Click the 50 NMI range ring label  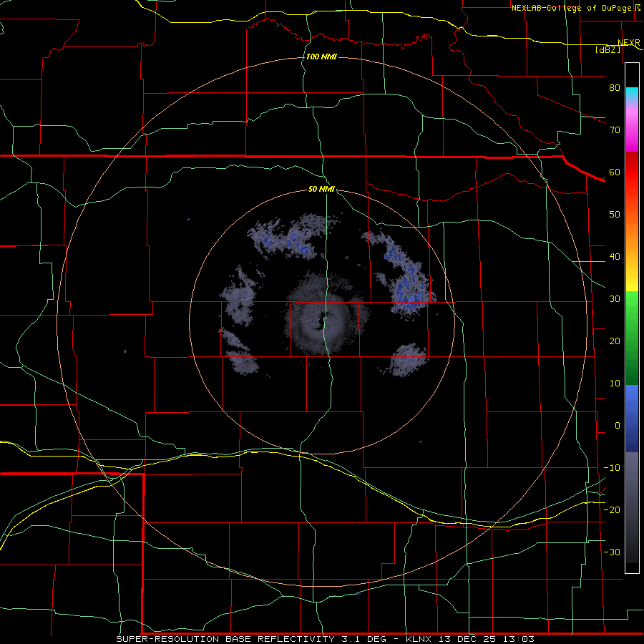click(x=321, y=189)
